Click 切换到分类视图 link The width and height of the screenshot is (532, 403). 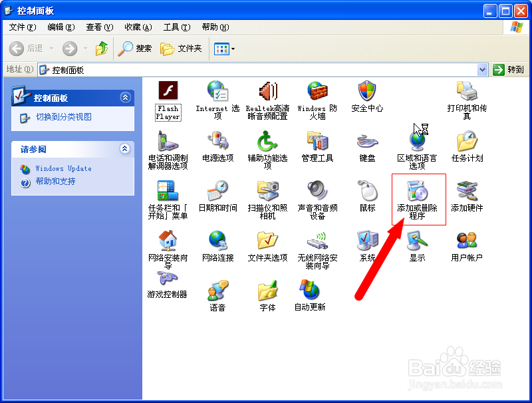point(64,117)
